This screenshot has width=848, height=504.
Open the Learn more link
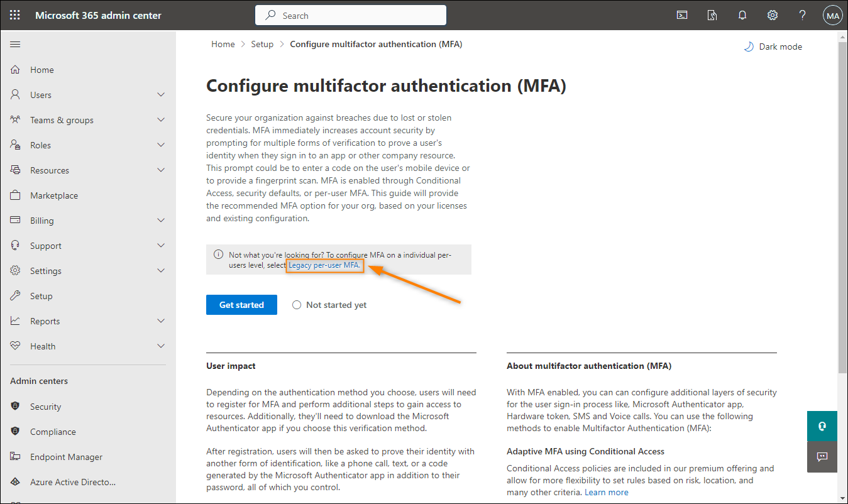[x=607, y=492]
